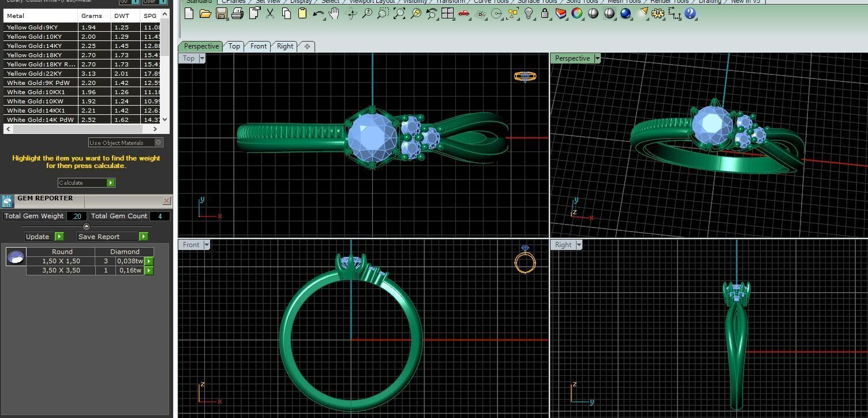Click the Calculate button

(x=87, y=182)
